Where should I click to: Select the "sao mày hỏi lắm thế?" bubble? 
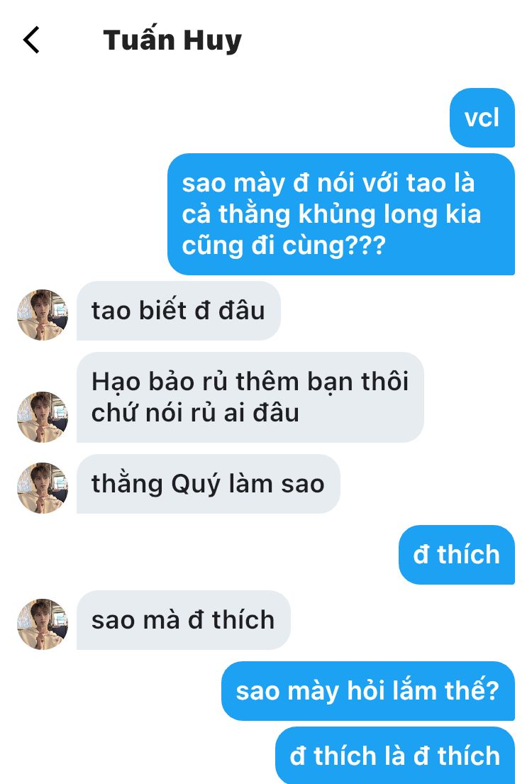click(x=368, y=691)
